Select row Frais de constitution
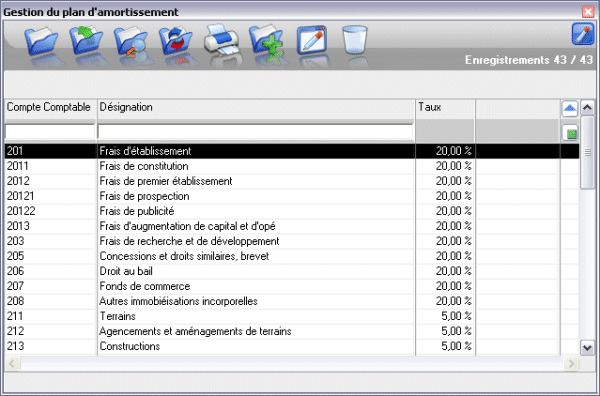This screenshot has width=600, height=396. click(x=292, y=166)
